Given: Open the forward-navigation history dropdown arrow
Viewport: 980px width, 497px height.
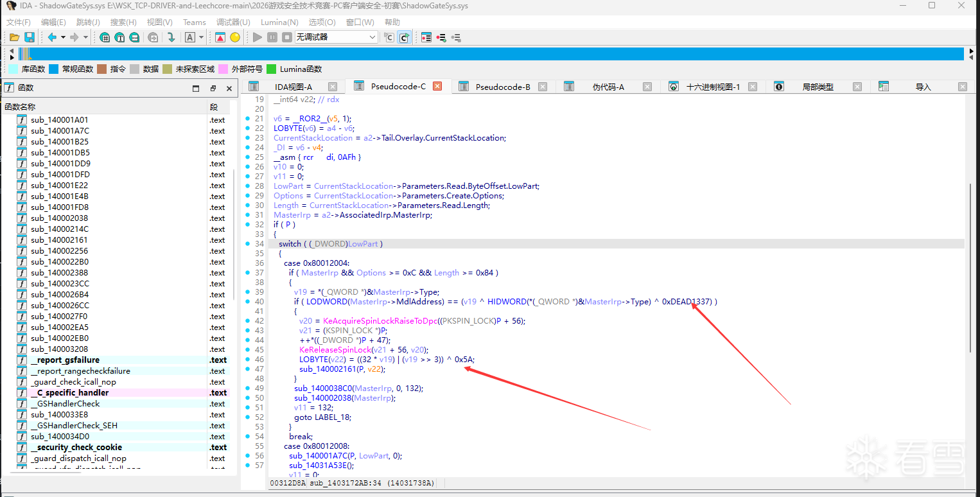Looking at the screenshot, I should tap(85, 37).
